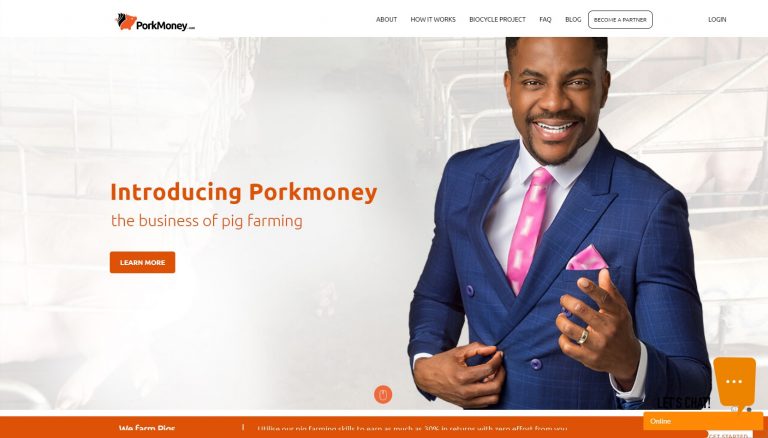Open the Biocycle Project page
This screenshot has height=438, width=768.
tap(497, 20)
